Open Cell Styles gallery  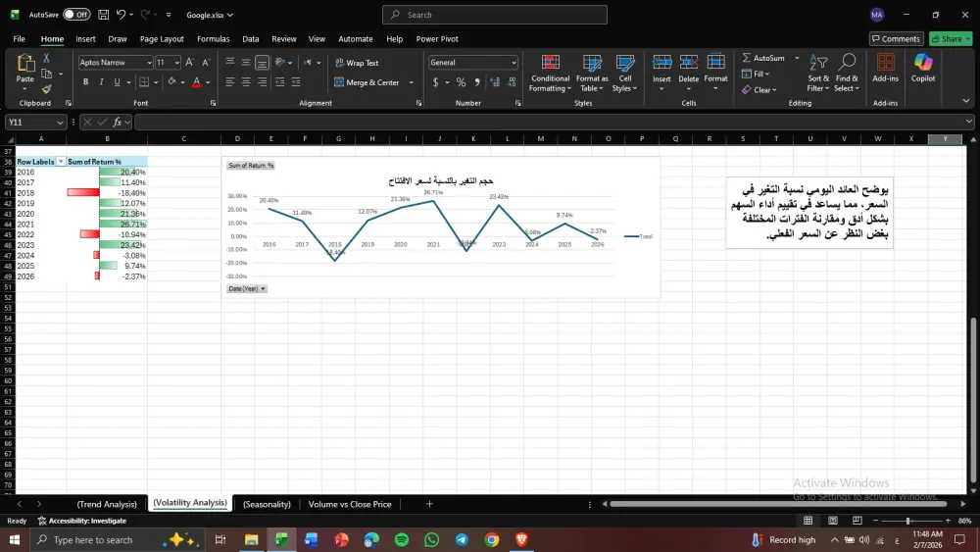[x=625, y=74]
